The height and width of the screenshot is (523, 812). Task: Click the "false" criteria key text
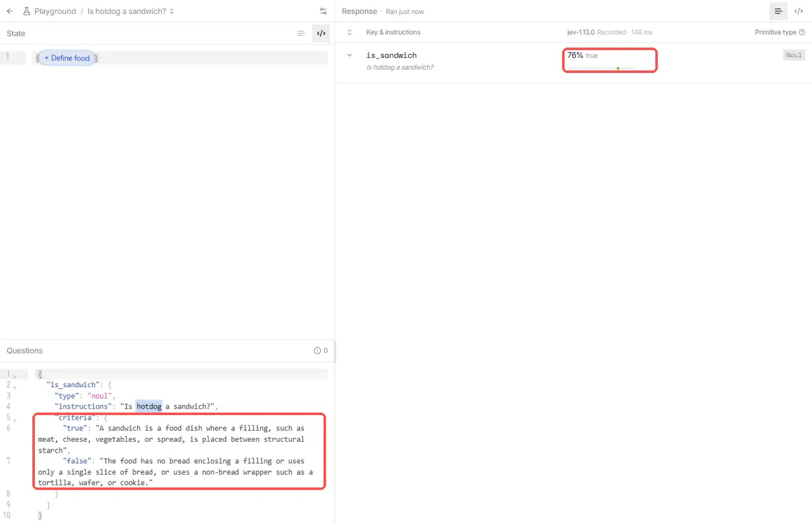[x=77, y=461]
